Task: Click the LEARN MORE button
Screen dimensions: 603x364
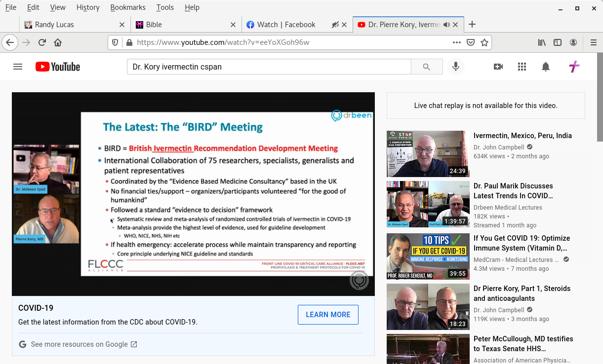Action: (x=328, y=315)
